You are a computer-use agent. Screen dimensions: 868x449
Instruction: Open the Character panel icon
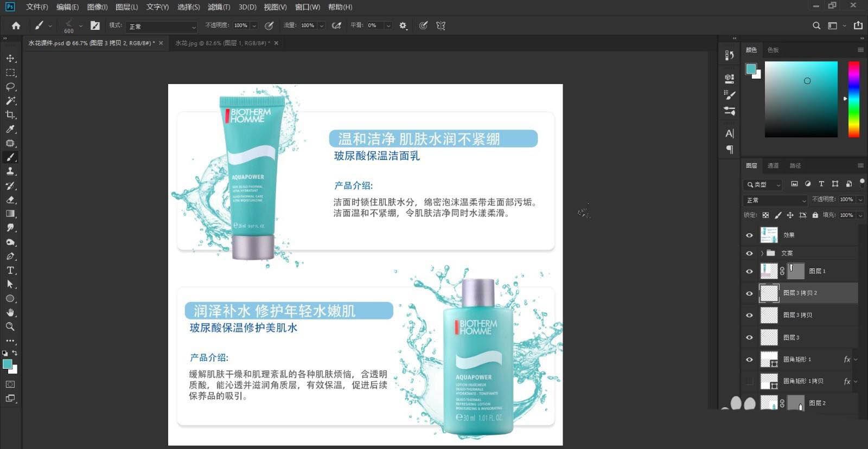pos(729,133)
